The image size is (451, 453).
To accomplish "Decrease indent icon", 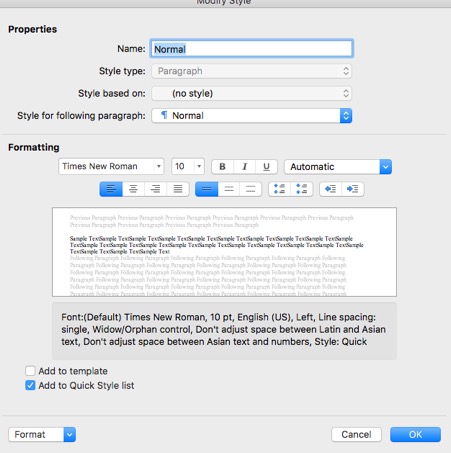I will pyautogui.click(x=330, y=189).
